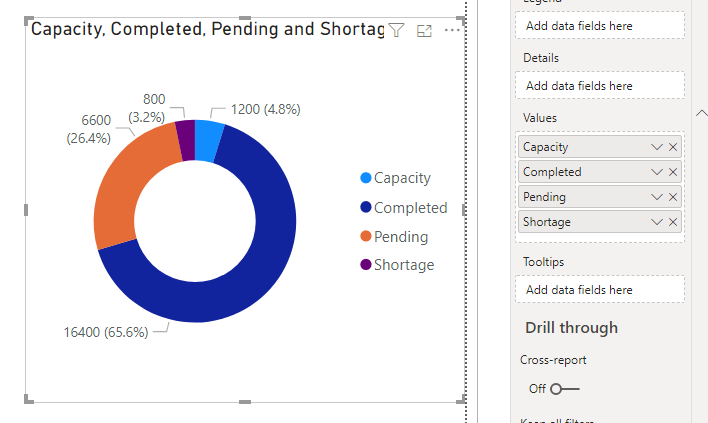Screen dimensions: 708x423
Task: Click the Legend data fields well at the top
Action: click(600, 25)
